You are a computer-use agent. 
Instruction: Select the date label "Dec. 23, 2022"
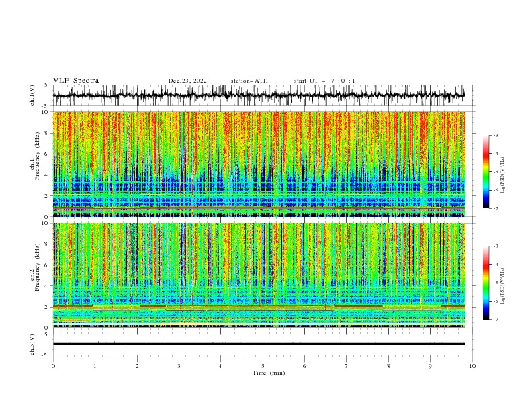[x=187, y=81]
